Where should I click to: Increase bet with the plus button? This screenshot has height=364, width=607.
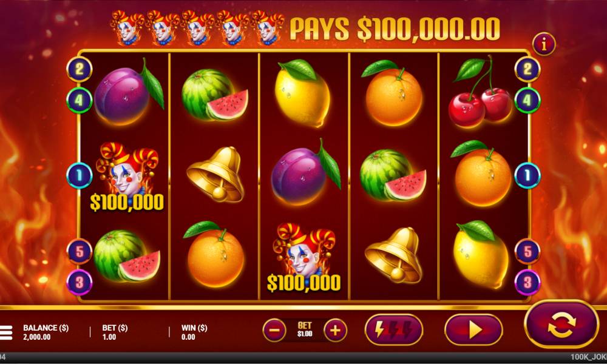coord(335,331)
